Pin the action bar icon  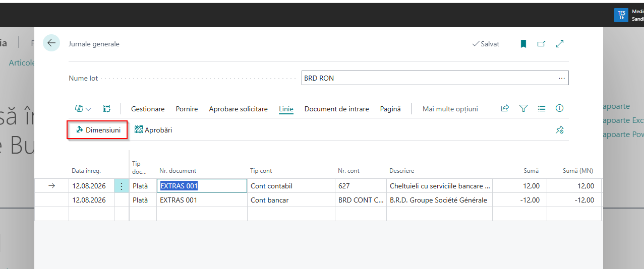pos(559,130)
